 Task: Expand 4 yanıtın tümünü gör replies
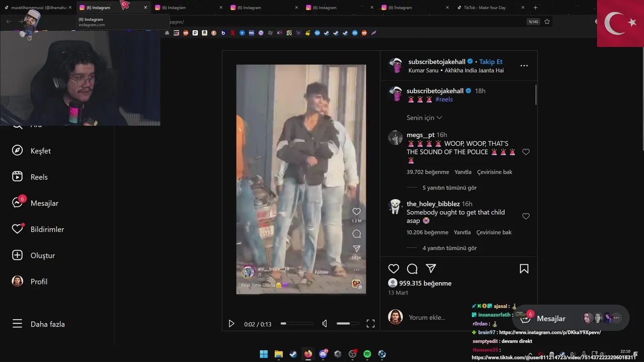click(x=449, y=248)
